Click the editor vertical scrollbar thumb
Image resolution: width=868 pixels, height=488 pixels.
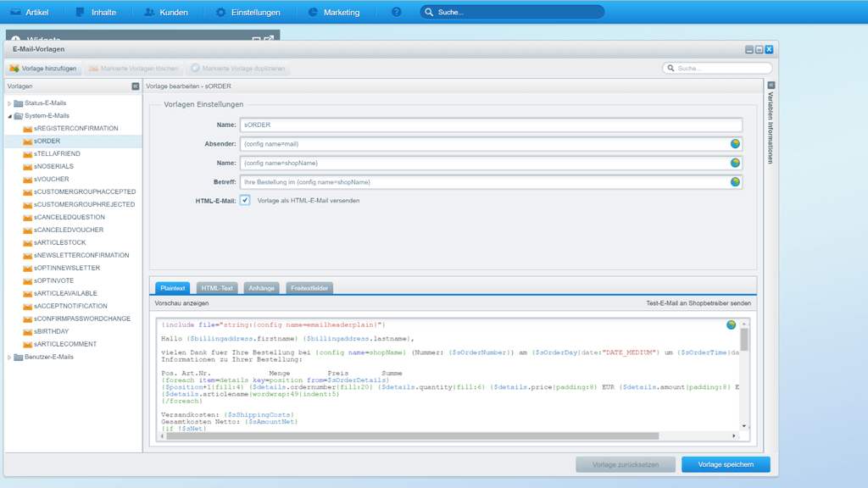pyautogui.click(x=744, y=340)
